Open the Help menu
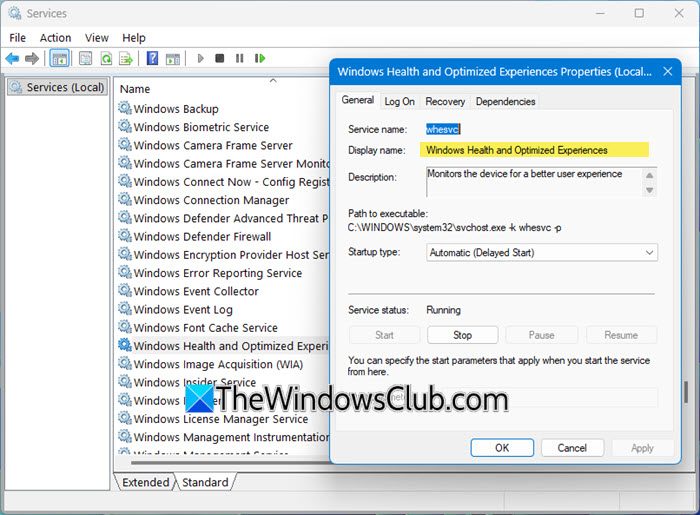Viewport: 700px width, 515px height. (133, 38)
